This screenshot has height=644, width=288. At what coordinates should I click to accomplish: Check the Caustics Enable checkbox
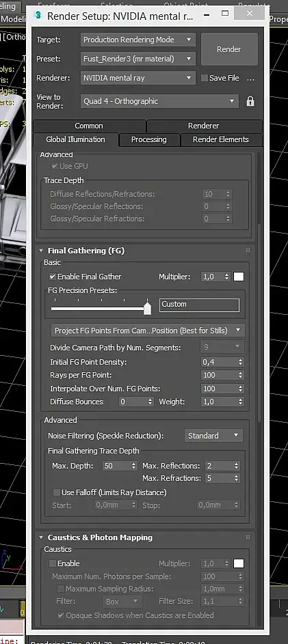(52, 563)
